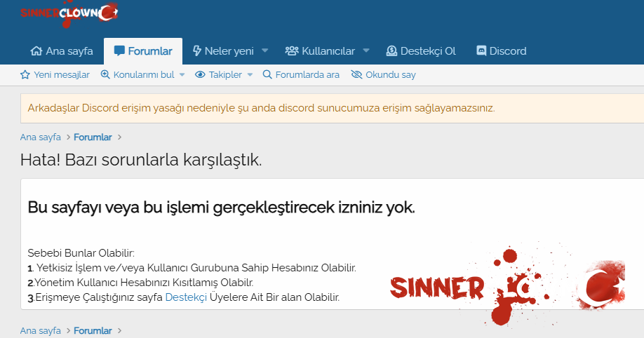Click the SinnerClown logo in header
644x338 pixels.
tap(69, 13)
